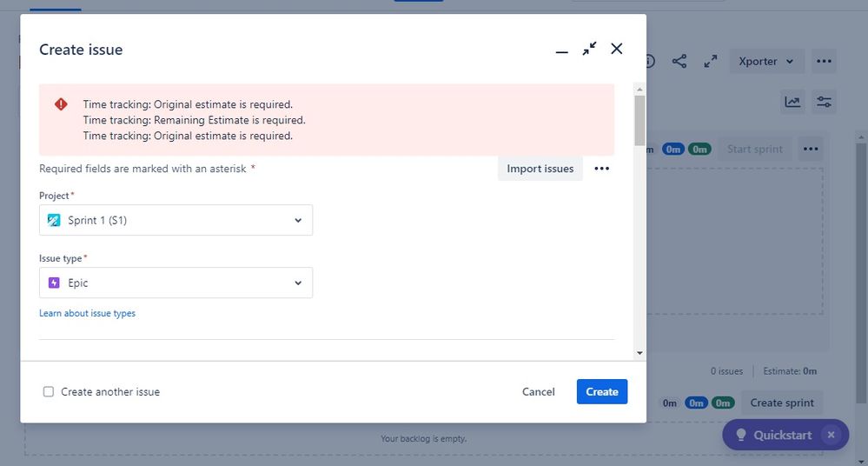Click the Import issues button
Screen dimensions: 868x466
(540, 169)
